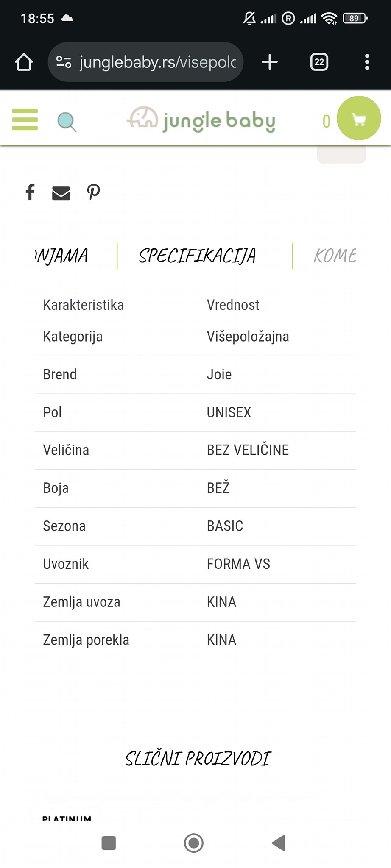The image size is (391, 868).
Task: Focus the junglebaby.rs address bar
Action: pos(157,62)
